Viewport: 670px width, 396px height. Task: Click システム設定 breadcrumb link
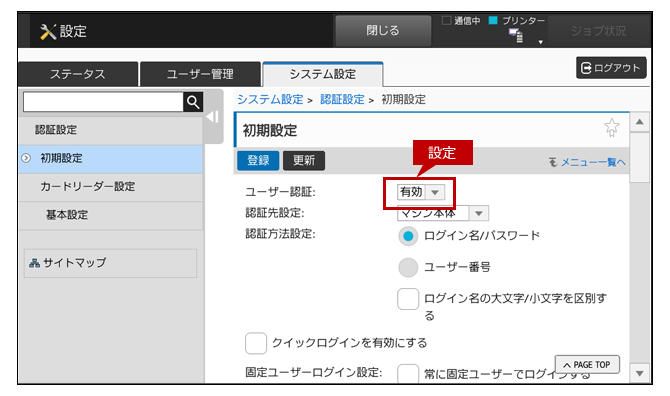coord(270,100)
